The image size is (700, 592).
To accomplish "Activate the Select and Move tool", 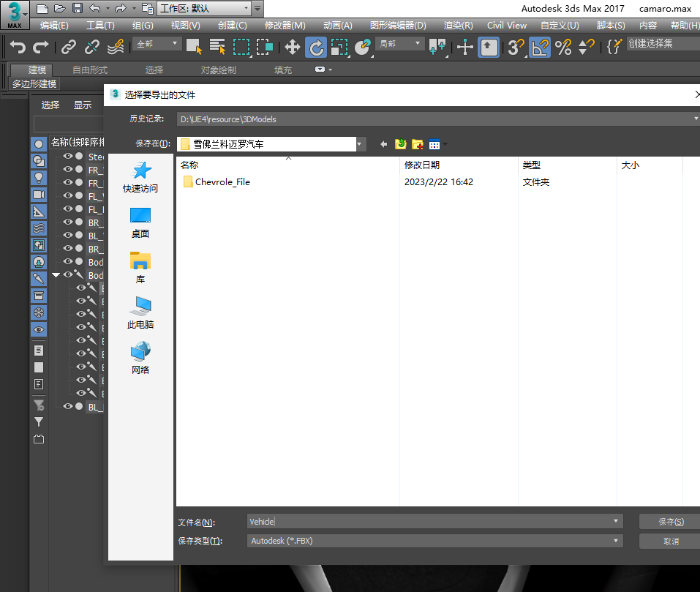I will [x=293, y=47].
